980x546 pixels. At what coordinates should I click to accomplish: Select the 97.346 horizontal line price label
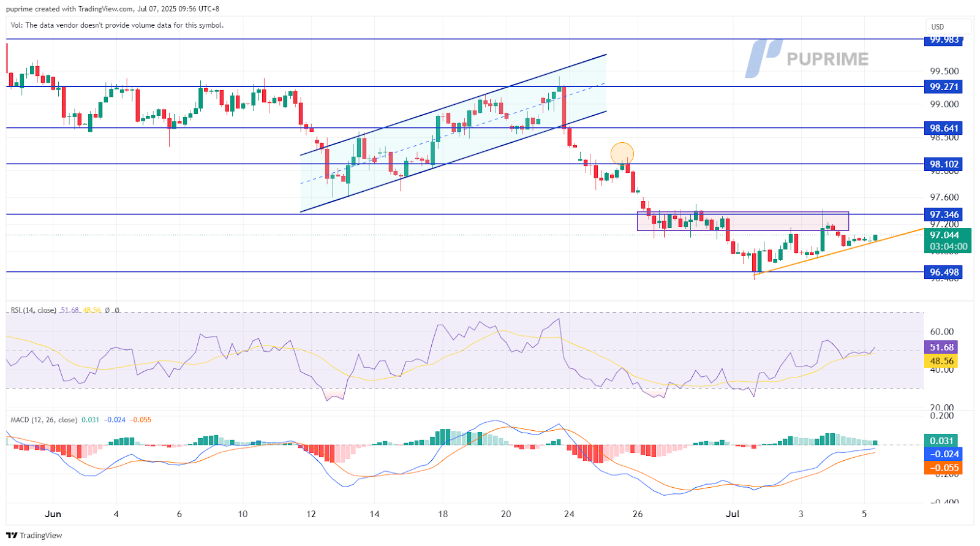(943, 214)
